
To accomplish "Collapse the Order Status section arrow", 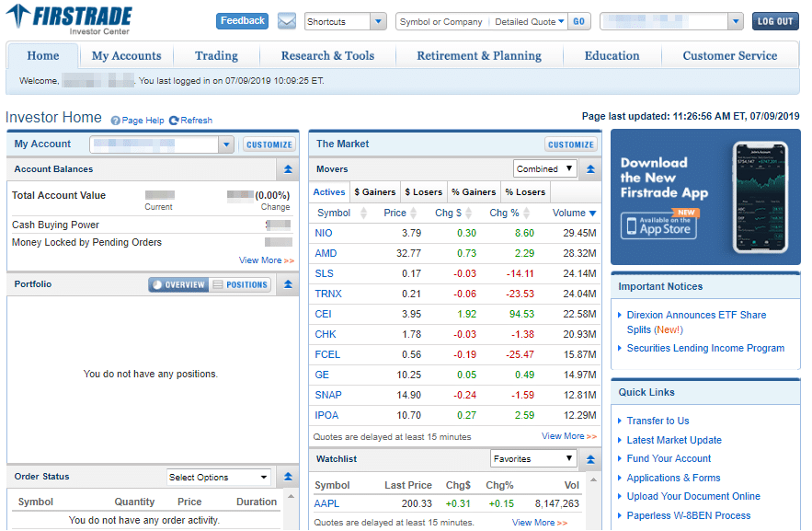I will [x=288, y=476].
